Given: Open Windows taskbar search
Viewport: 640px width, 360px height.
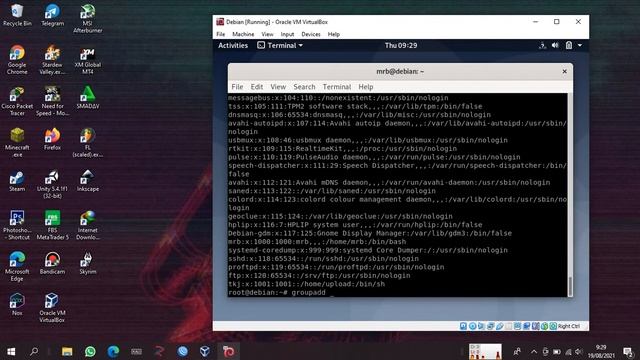Looking at the screenshot, I should tap(34, 351).
